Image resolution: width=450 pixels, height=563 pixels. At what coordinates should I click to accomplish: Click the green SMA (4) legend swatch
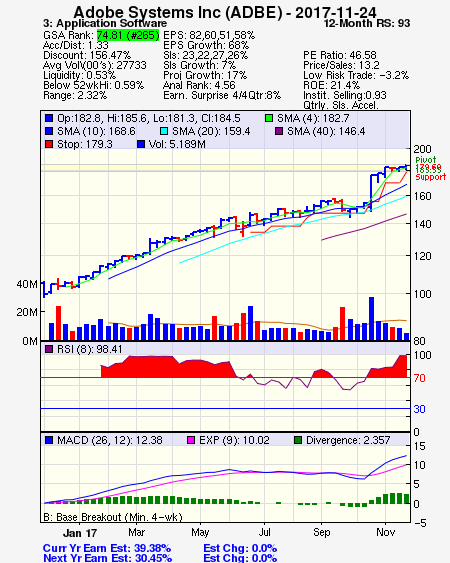point(269,118)
